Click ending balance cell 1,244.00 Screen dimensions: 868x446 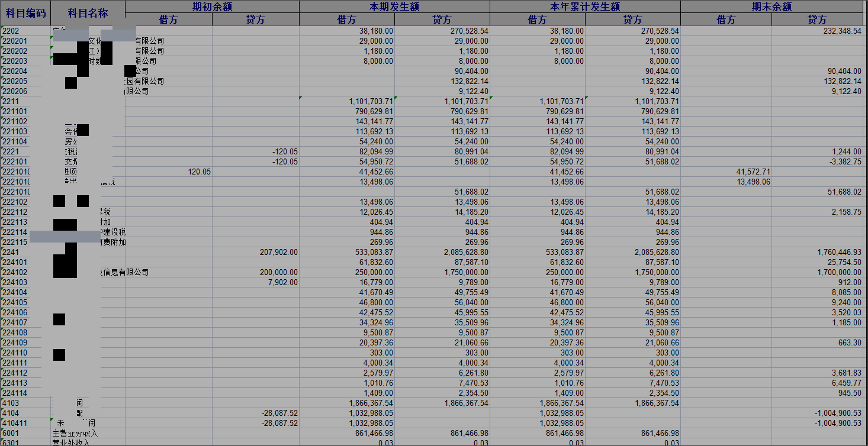click(x=818, y=151)
